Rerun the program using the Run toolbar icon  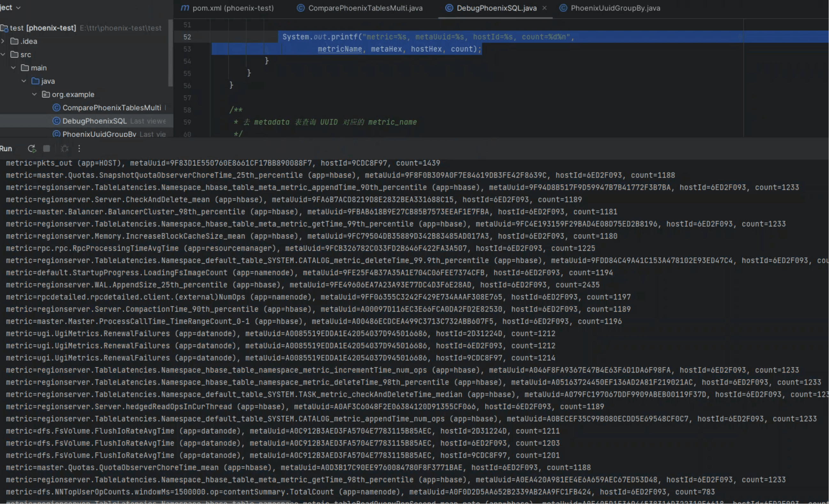click(x=32, y=149)
